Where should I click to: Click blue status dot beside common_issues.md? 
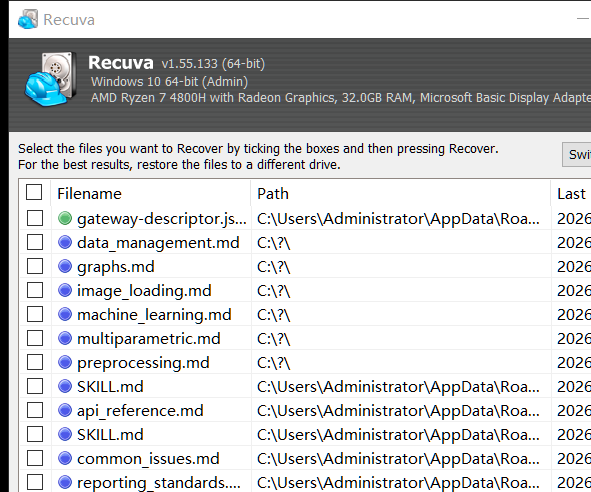pos(65,458)
